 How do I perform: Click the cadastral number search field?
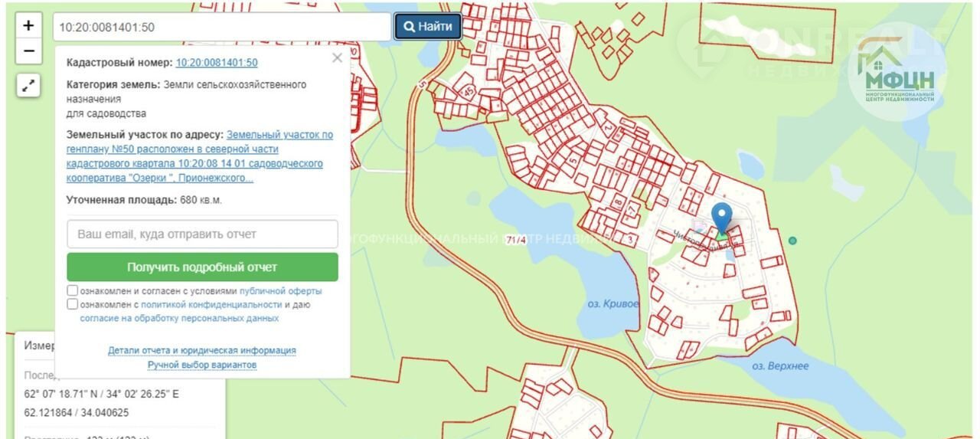(x=222, y=27)
